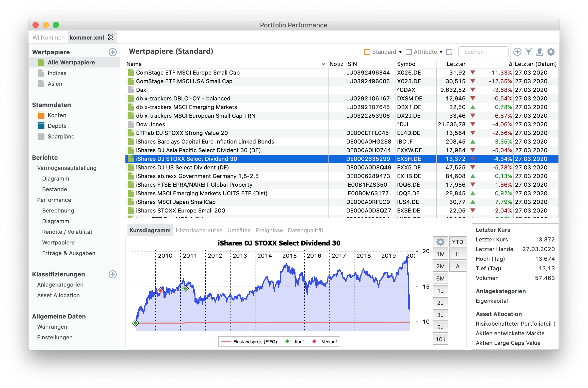Click the blue Depots icon in the sidebar
The height and width of the screenshot is (388, 588).
click(41, 126)
